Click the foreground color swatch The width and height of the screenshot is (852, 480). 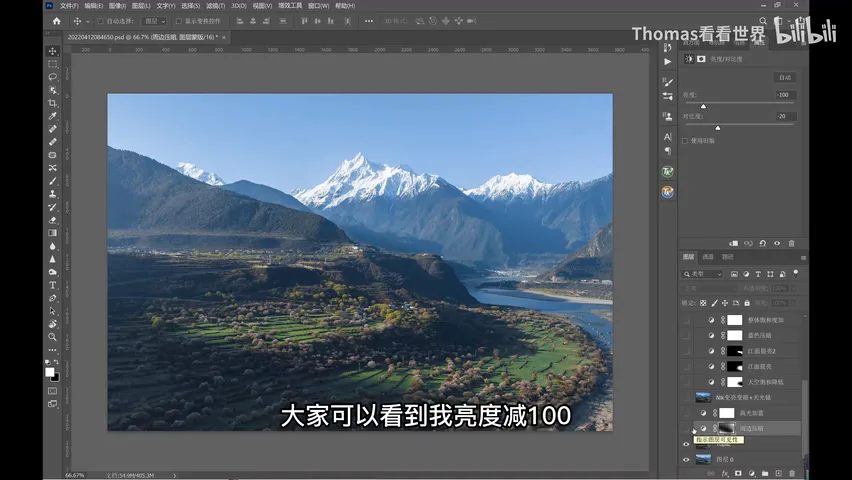(49, 372)
